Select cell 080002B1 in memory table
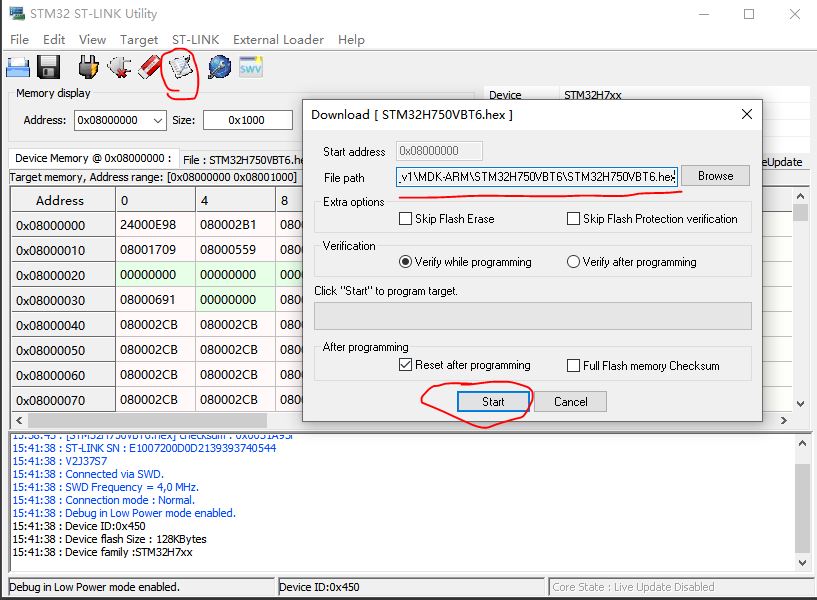 pos(236,225)
